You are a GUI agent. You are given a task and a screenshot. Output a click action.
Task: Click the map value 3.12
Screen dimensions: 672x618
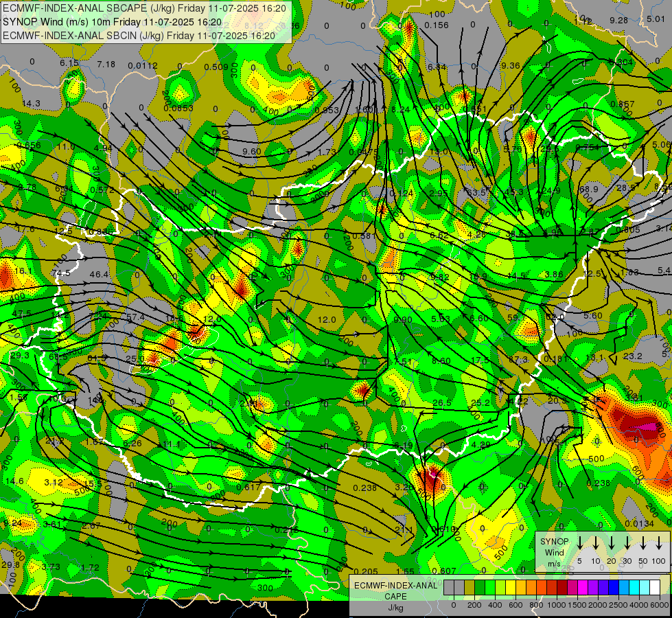tap(54, 483)
